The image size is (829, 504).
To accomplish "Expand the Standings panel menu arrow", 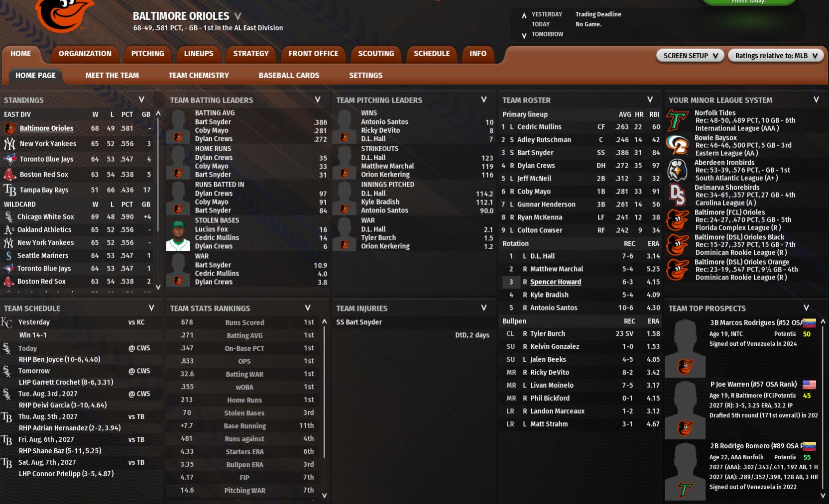I will (141, 100).
